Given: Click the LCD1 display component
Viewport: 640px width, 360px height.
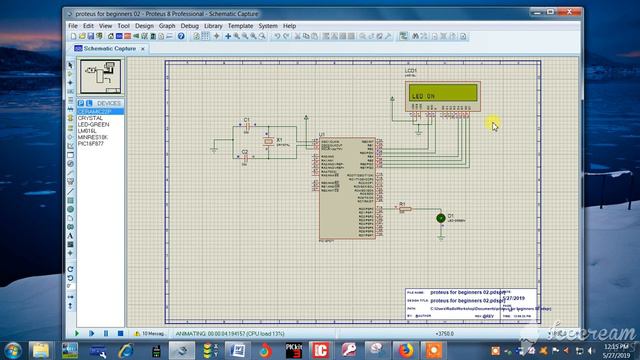Looking at the screenshot, I should (x=443, y=96).
